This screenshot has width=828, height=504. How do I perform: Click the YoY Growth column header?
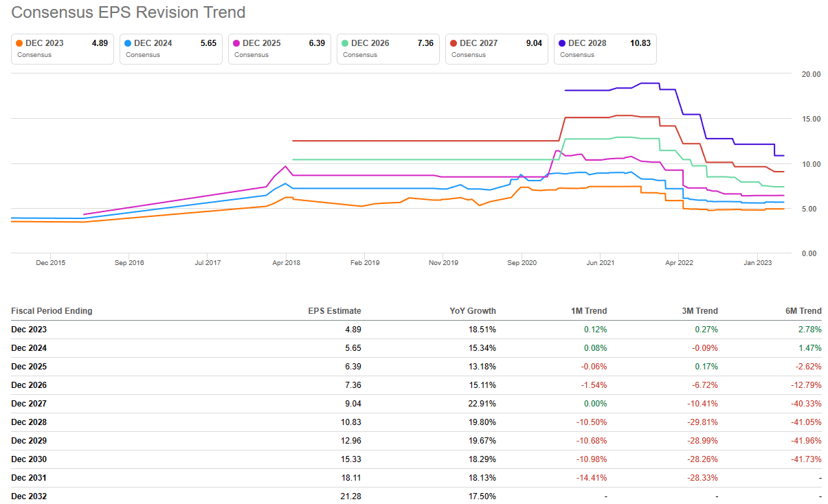coord(472,311)
